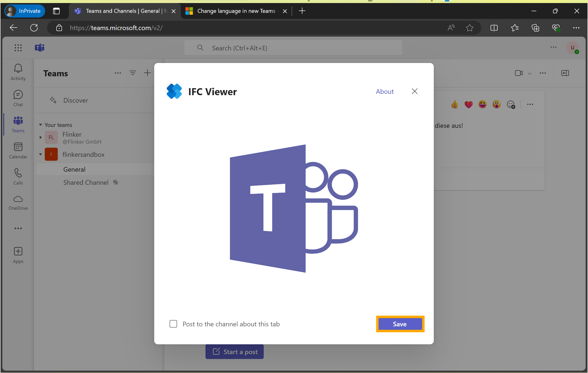Open Edge settings and more menu
This screenshot has width=588, height=373.
pyautogui.click(x=576, y=28)
